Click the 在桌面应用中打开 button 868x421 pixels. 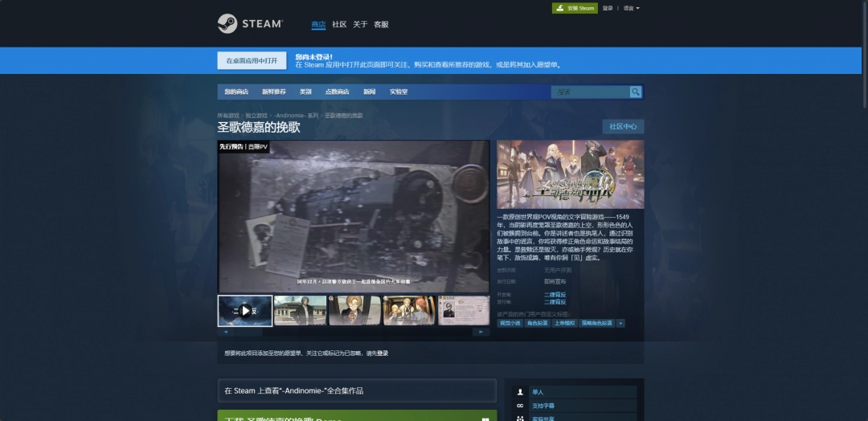(252, 60)
